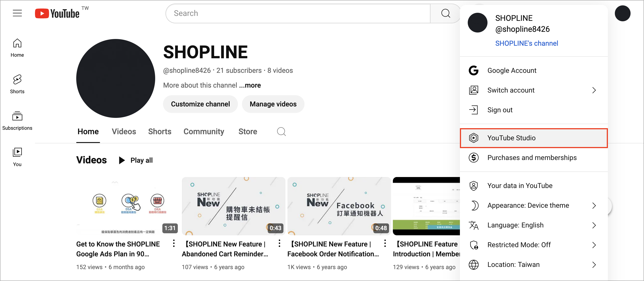The height and width of the screenshot is (281, 644).
Task: Open the Feature Introduction video thumbnail
Action: [426, 206]
